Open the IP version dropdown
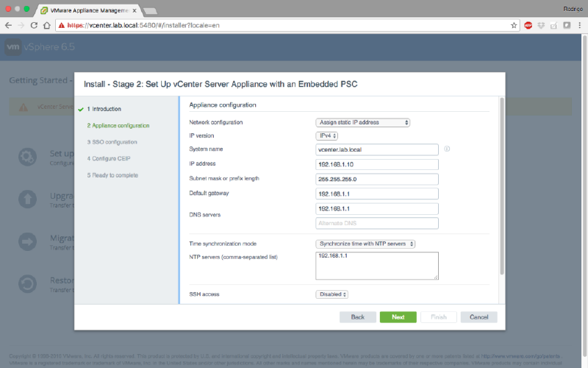 327,136
